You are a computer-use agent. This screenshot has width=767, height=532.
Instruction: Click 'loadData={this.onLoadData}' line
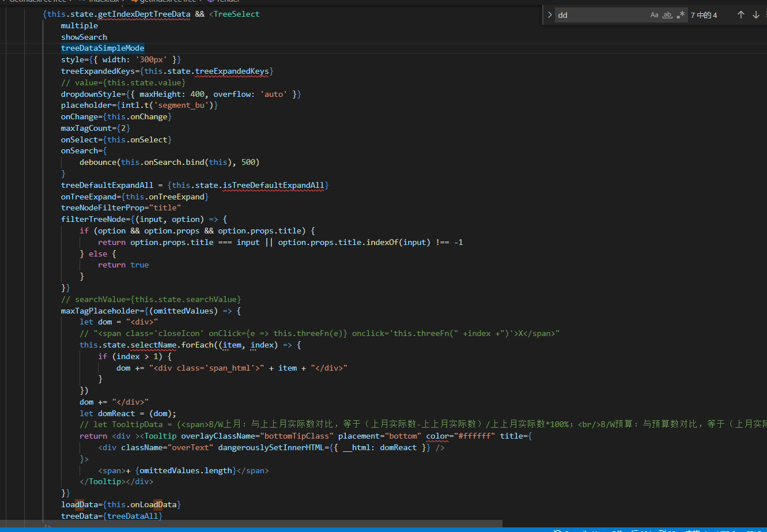tap(121, 504)
